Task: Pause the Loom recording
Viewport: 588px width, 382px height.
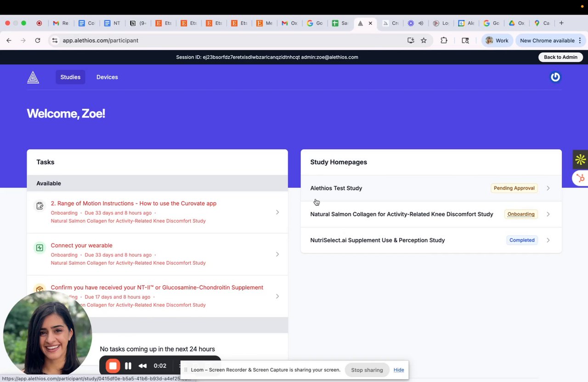Action: tap(128, 366)
